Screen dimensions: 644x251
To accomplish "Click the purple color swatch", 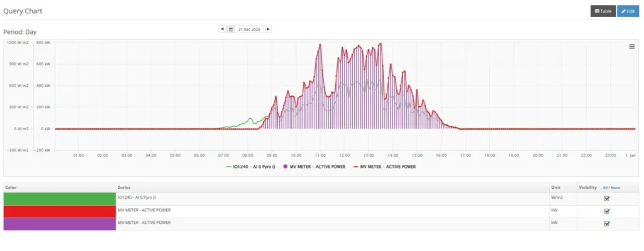I will pos(60,224).
